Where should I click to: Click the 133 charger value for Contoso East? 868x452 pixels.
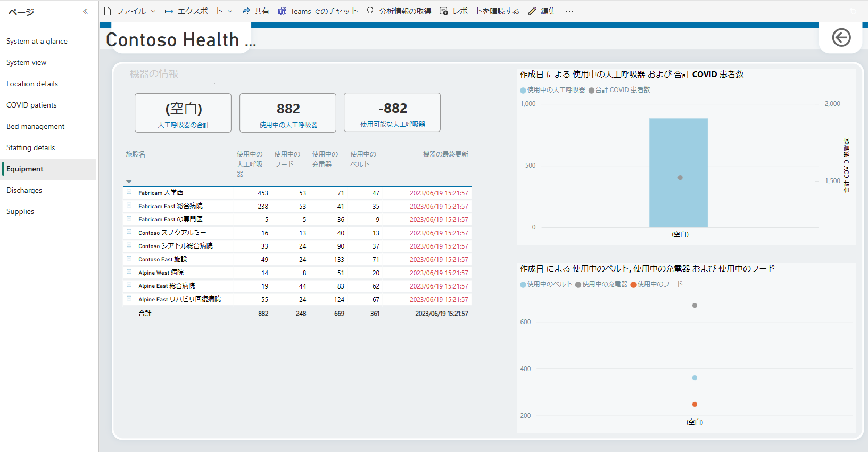coord(339,260)
